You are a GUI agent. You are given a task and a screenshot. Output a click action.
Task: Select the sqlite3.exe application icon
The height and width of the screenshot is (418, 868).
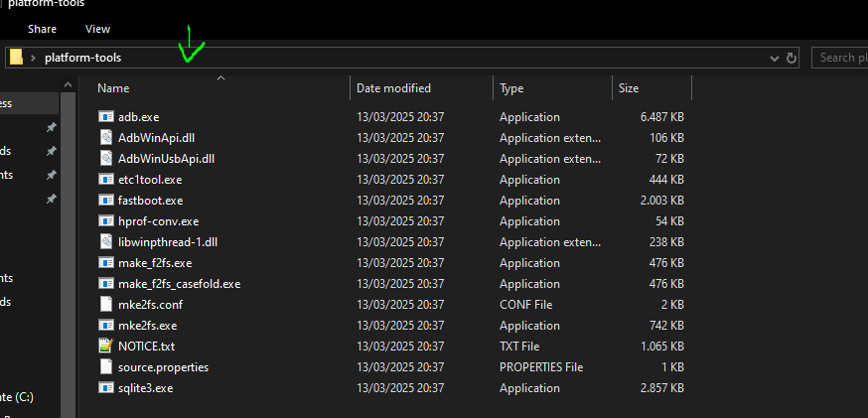105,387
